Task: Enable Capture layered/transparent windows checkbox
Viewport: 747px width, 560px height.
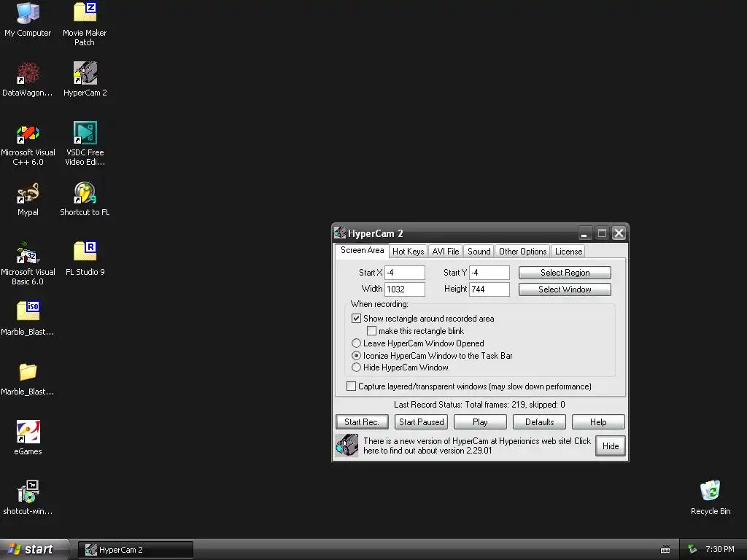Action: pos(351,386)
